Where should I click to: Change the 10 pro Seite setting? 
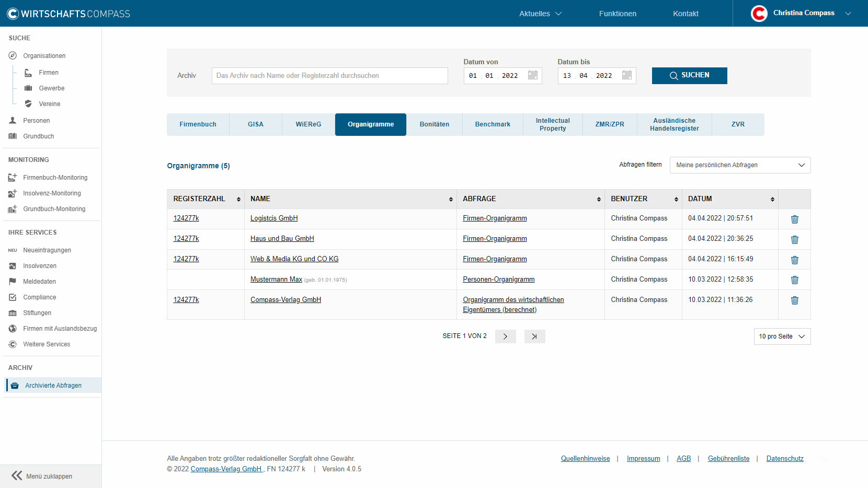click(x=782, y=336)
